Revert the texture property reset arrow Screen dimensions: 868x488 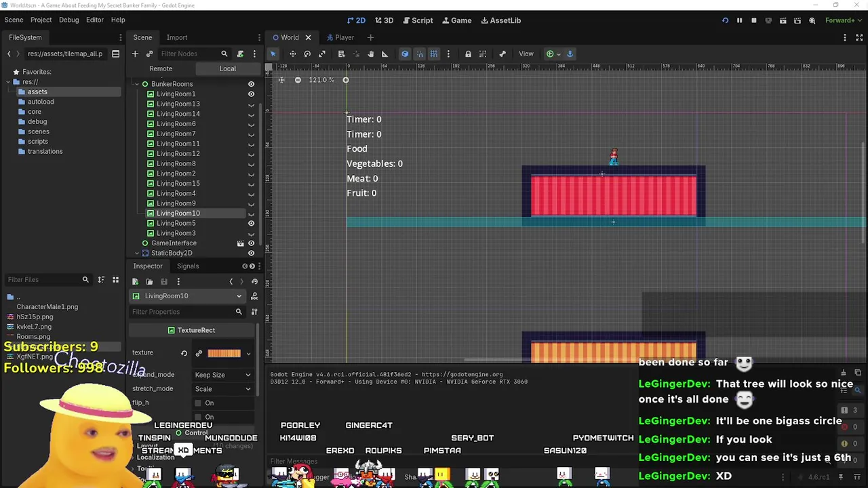tap(184, 353)
